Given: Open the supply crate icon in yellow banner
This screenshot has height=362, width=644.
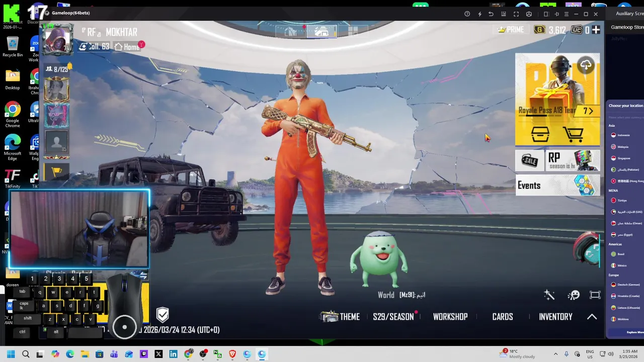Looking at the screenshot, I should click(540, 134).
